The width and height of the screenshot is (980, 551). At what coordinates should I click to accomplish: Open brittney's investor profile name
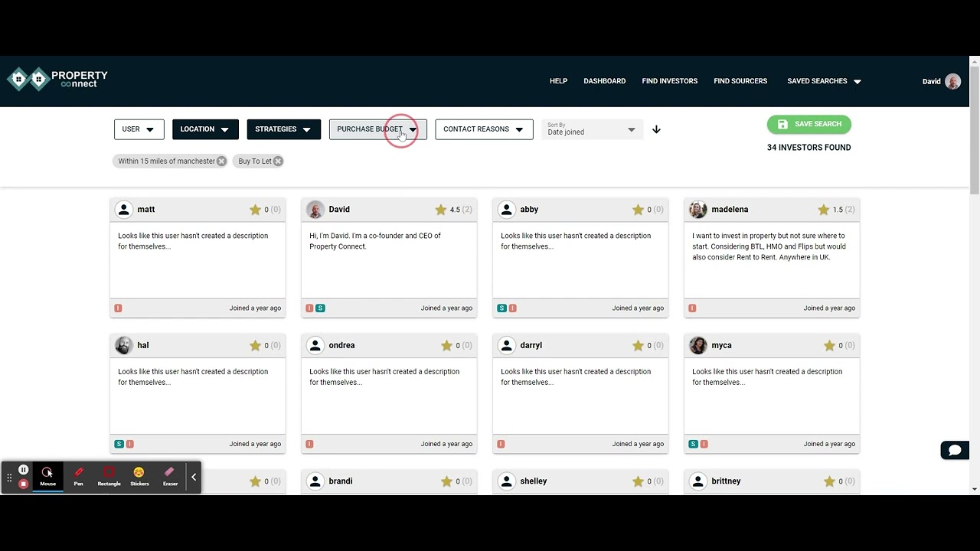click(x=726, y=481)
